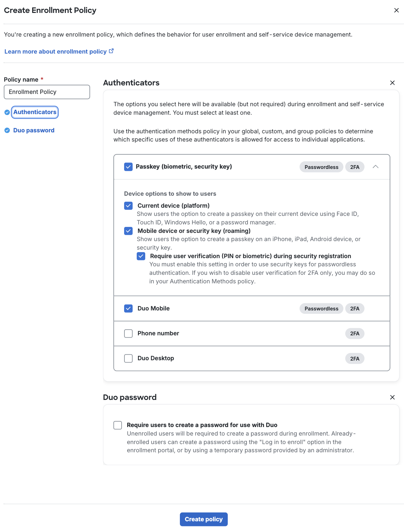Click the external link icon beside Learn more

(x=111, y=51)
